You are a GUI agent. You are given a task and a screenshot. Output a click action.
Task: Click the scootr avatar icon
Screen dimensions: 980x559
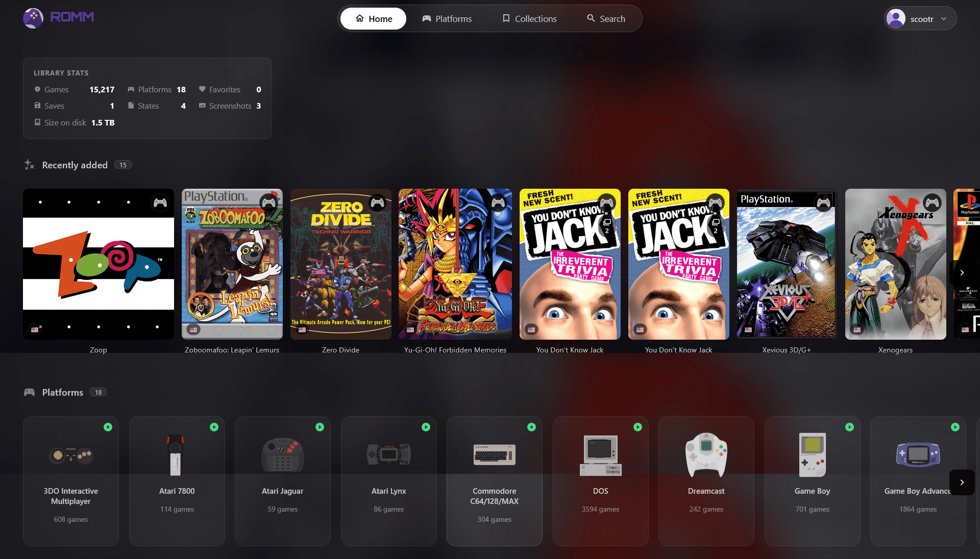(896, 19)
